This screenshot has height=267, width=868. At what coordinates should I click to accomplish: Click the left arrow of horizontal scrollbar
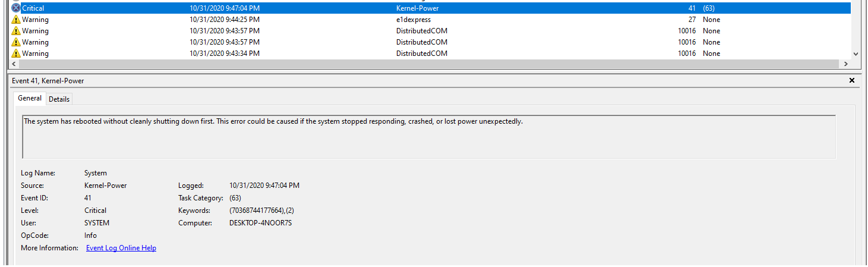[x=13, y=64]
